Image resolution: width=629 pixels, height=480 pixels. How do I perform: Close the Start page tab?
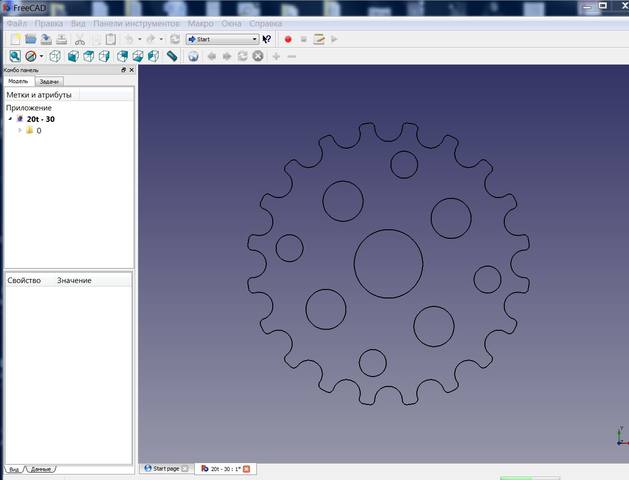pos(185,468)
